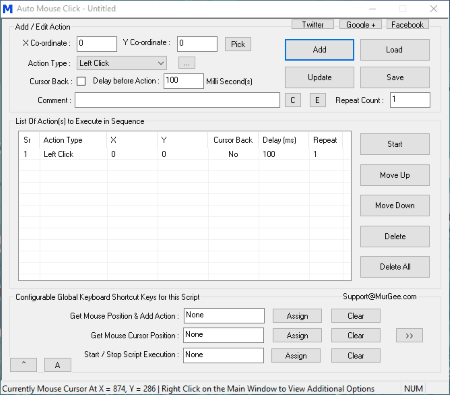Open the Left Click combo box arrow
The height and width of the screenshot is (395, 450).
pyautogui.click(x=161, y=63)
